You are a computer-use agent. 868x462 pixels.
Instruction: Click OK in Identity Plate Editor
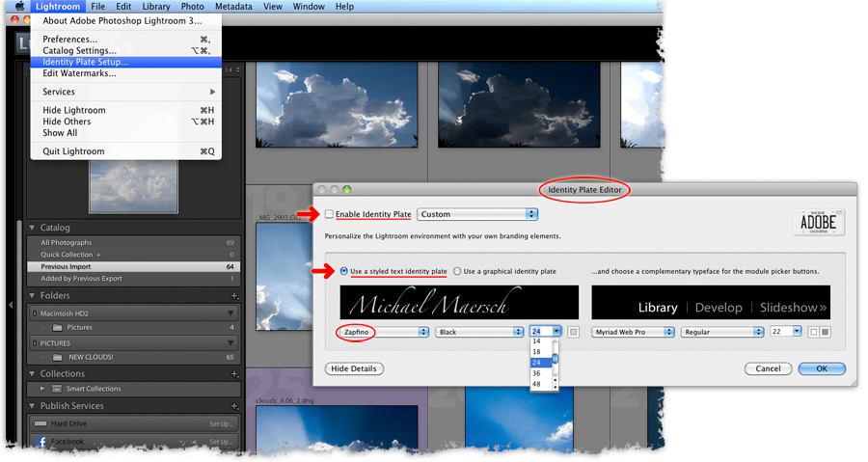[822, 368]
